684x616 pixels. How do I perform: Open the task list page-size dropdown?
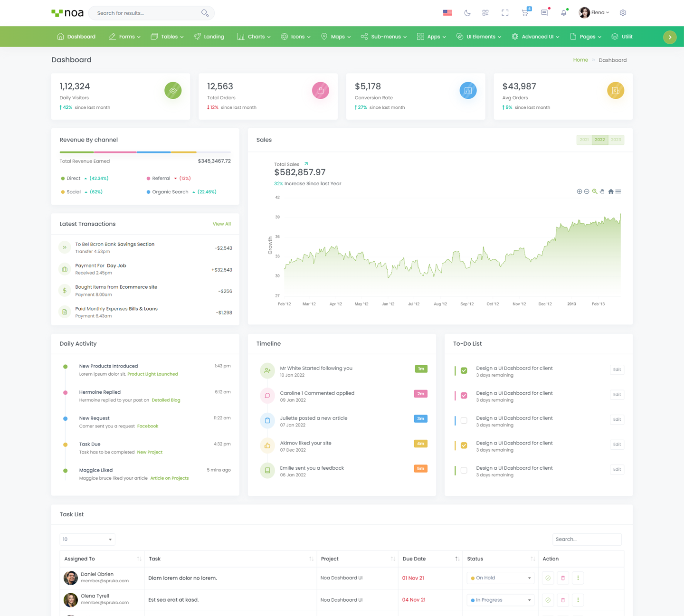tap(87, 540)
